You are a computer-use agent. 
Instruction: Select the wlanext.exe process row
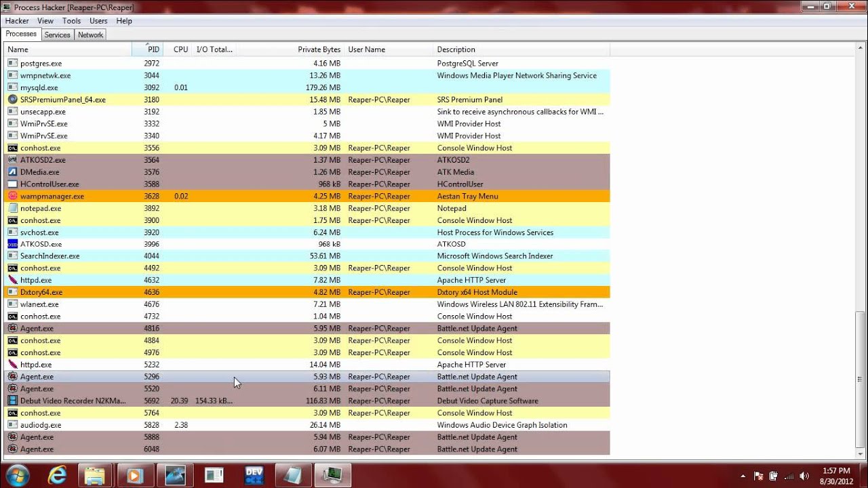coord(307,304)
